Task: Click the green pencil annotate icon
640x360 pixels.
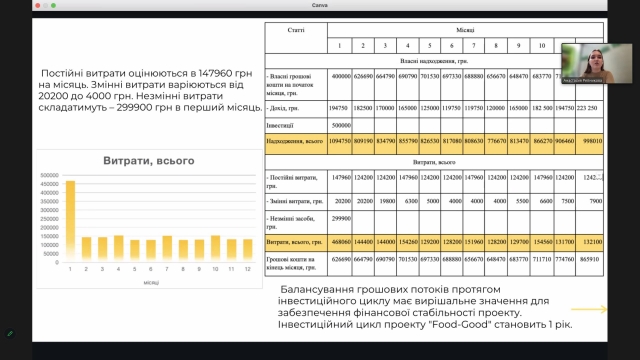Action: [x=10, y=333]
